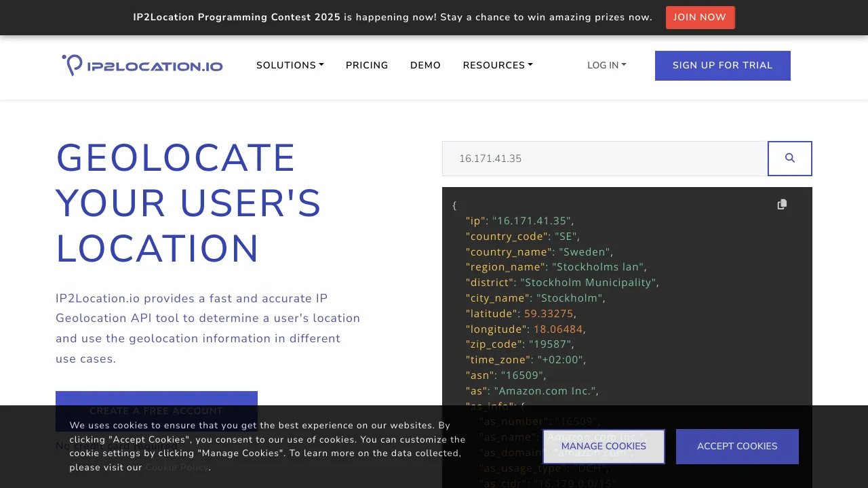Accept cookies via Accept Cookies button

point(737,446)
